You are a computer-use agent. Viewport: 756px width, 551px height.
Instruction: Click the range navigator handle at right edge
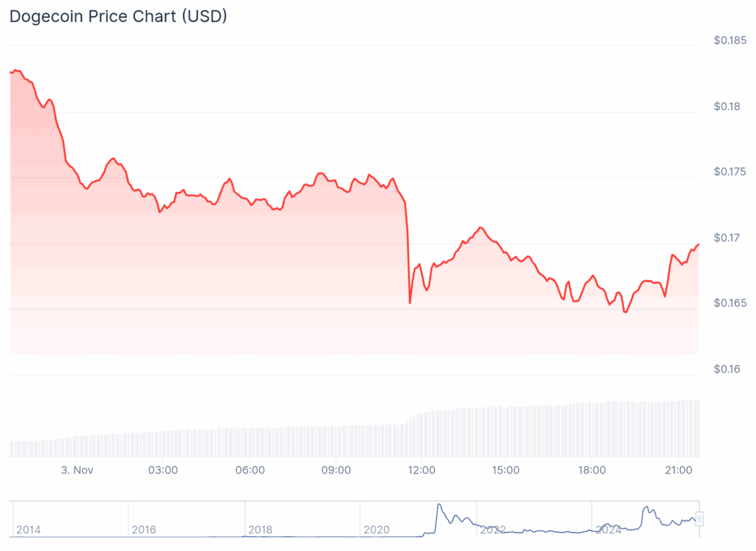(699, 519)
